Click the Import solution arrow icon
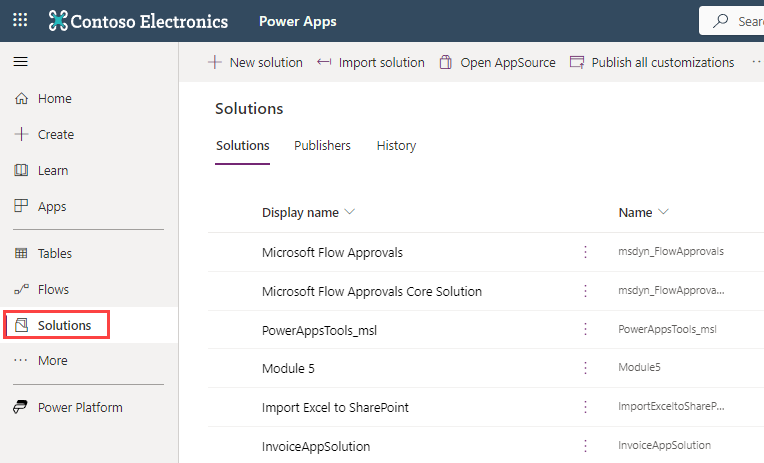The width and height of the screenshot is (764, 463). 324,62
